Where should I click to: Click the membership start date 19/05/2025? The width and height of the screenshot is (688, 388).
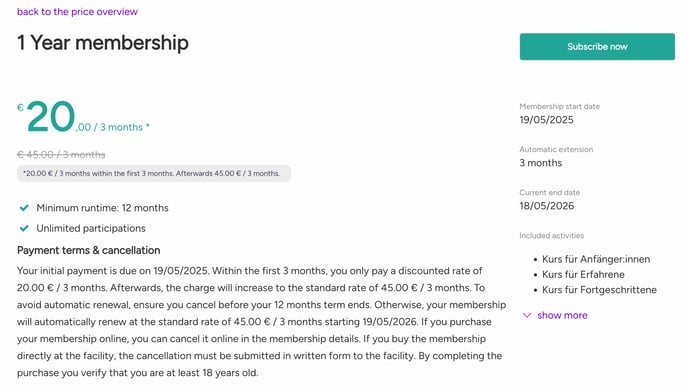(546, 120)
